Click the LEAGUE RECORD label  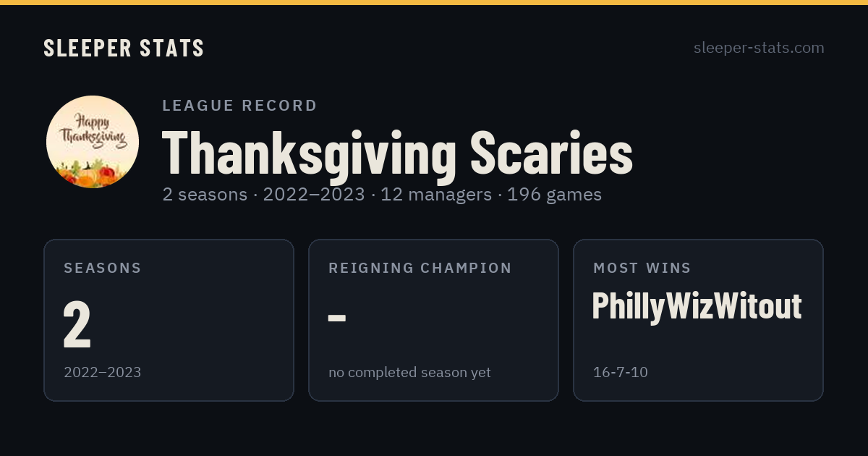(239, 106)
